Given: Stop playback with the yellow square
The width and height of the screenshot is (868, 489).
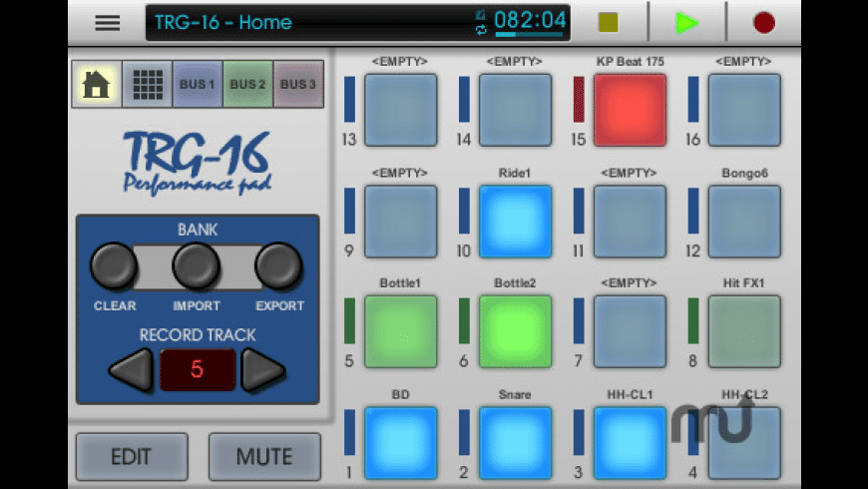Looking at the screenshot, I should pos(608,23).
